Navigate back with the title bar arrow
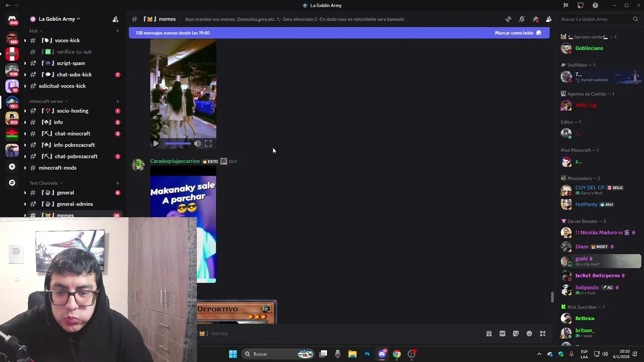Viewport: 644px width, 362px height. pos(8,6)
